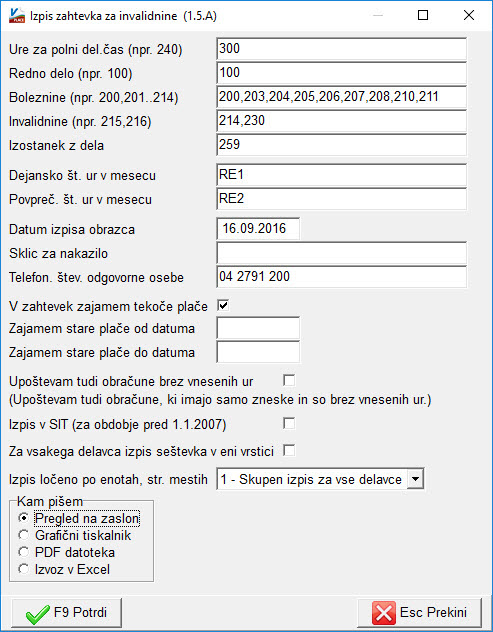
Task: Check the 'Izpis v SIT' option
Action: point(289,423)
